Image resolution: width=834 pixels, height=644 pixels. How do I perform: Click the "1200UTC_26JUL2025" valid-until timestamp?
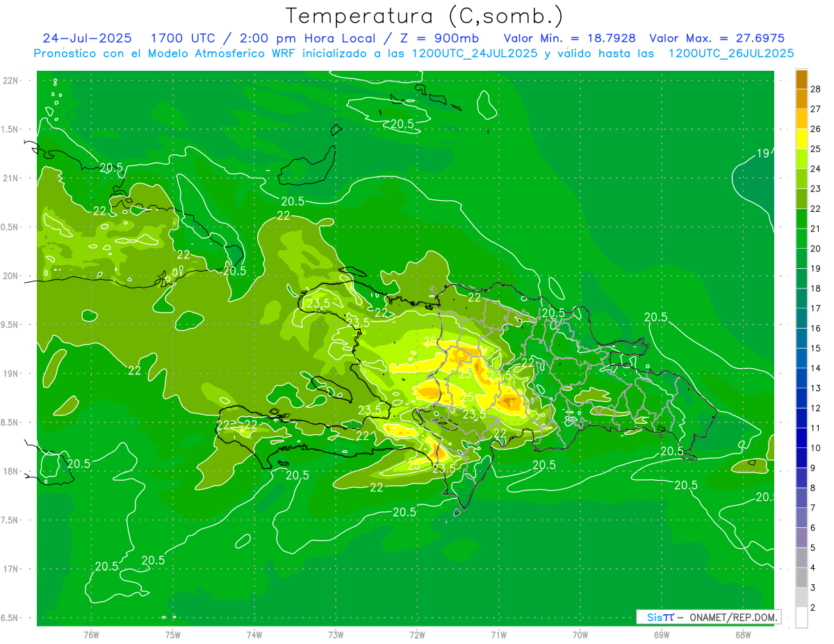pos(731,53)
